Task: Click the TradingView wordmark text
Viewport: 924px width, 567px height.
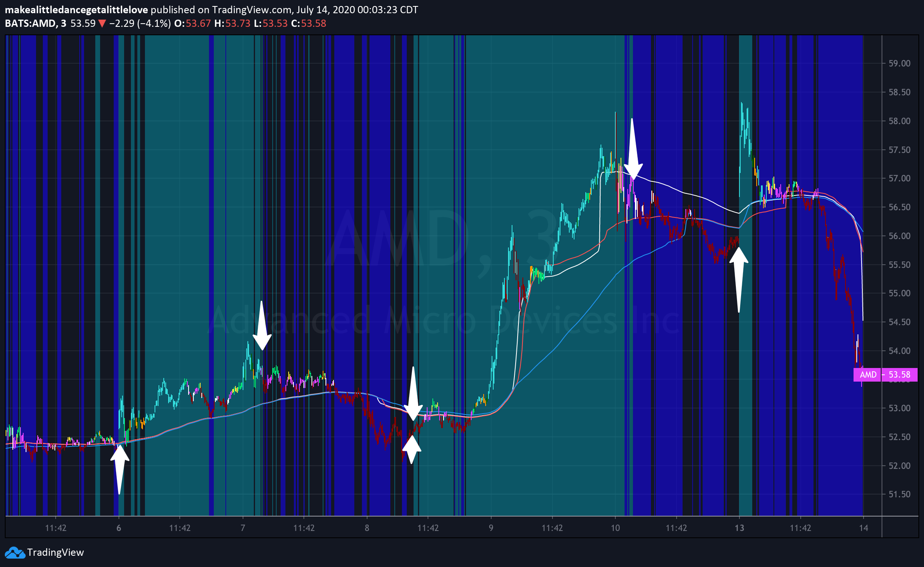Action: 56,553
